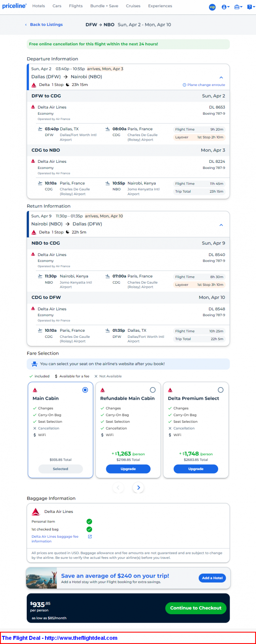
Task: Click Back to Listings link
Action: 44,24
